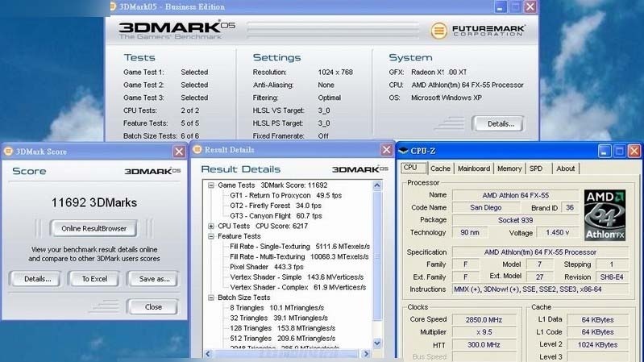
Task: Click the CPU-Z title bar icon
Action: tap(403, 151)
